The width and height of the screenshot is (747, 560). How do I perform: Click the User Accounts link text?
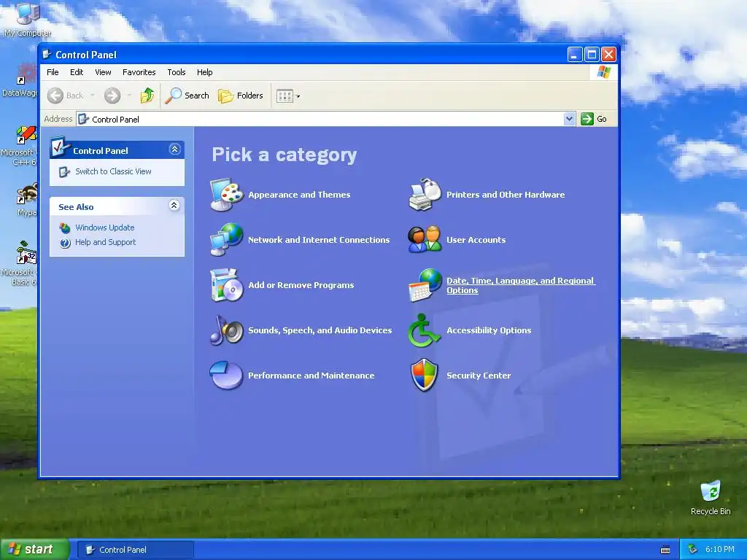(476, 240)
